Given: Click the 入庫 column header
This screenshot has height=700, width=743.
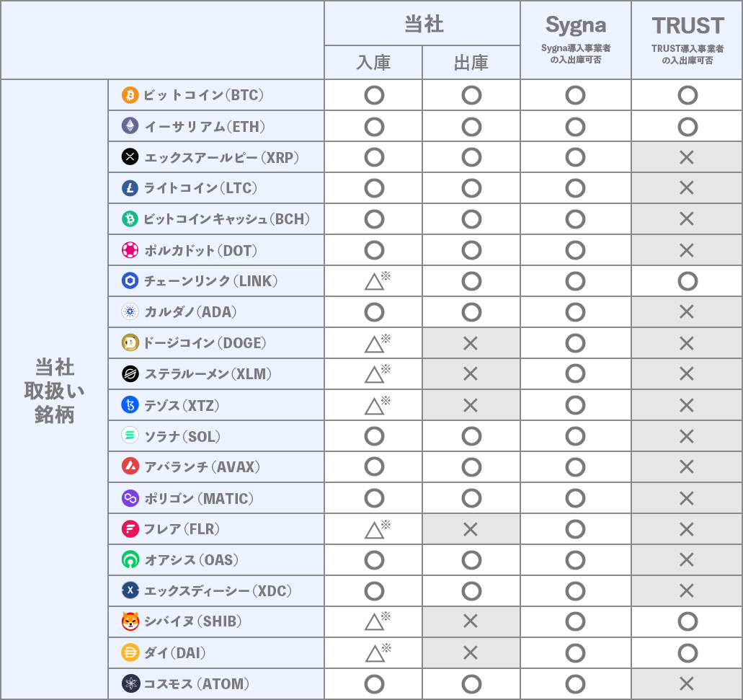Looking at the screenshot, I should [x=373, y=63].
